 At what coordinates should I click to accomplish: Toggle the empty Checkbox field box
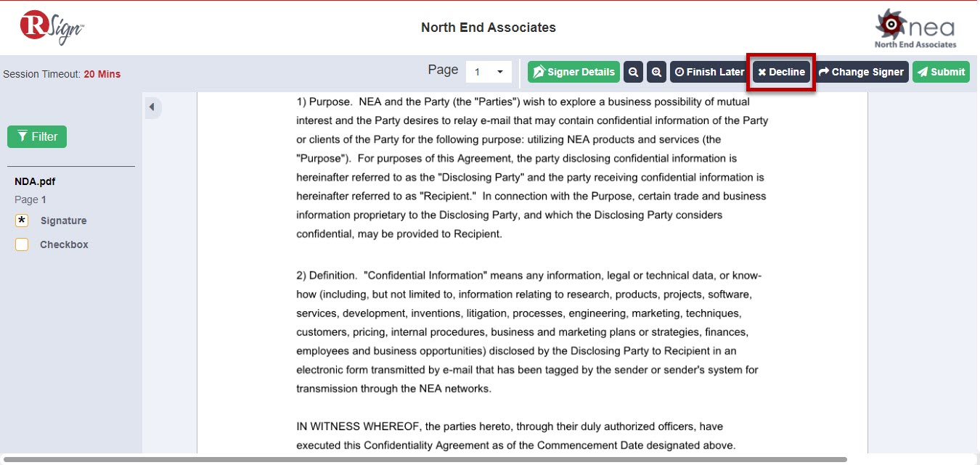[x=22, y=244]
